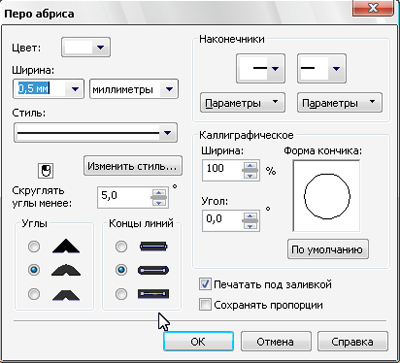400x363 pixels.
Task: Decrease the Угол angle spinner
Action: (x=251, y=226)
